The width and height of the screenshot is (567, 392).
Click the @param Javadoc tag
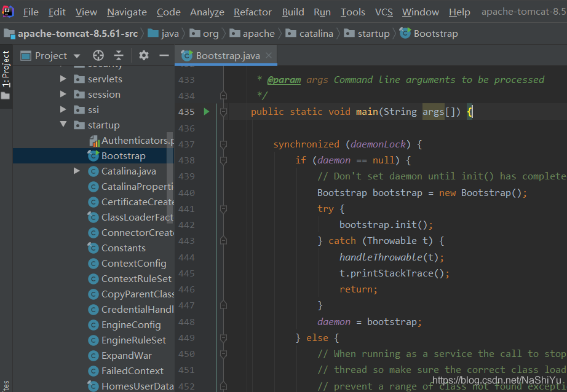click(284, 80)
